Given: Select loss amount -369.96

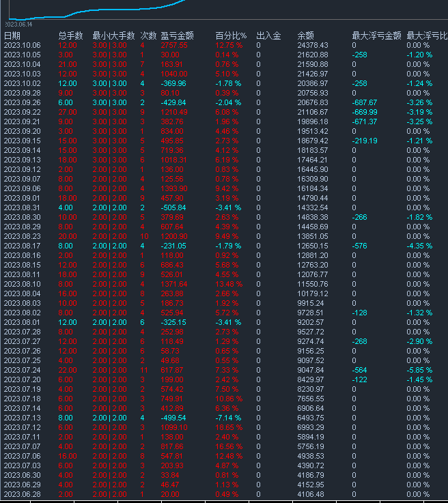Looking at the screenshot, I should pos(173,83).
